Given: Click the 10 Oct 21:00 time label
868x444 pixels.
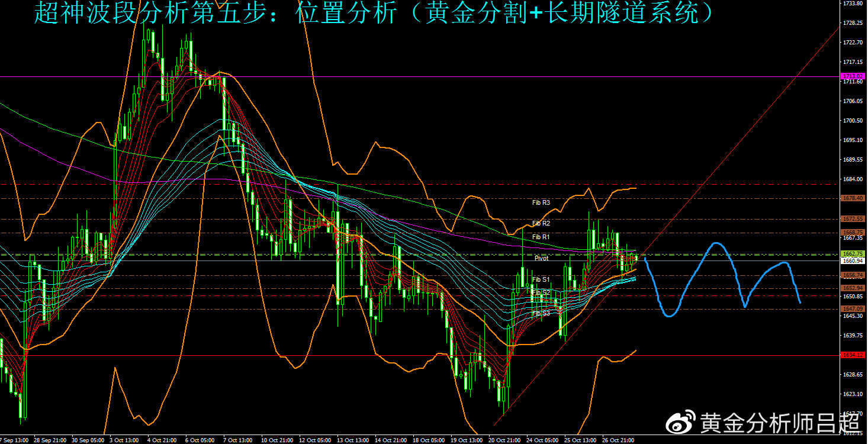Looking at the screenshot, I should click(x=276, y=440).
